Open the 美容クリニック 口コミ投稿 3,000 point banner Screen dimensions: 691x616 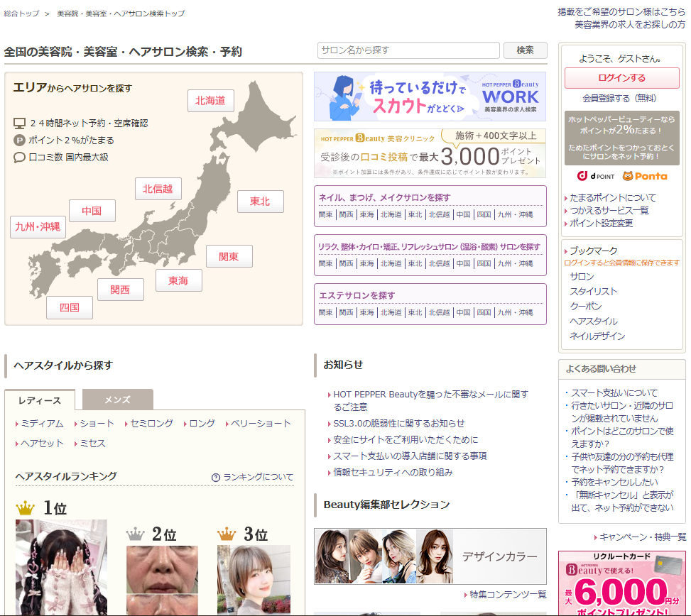point(430,153)
